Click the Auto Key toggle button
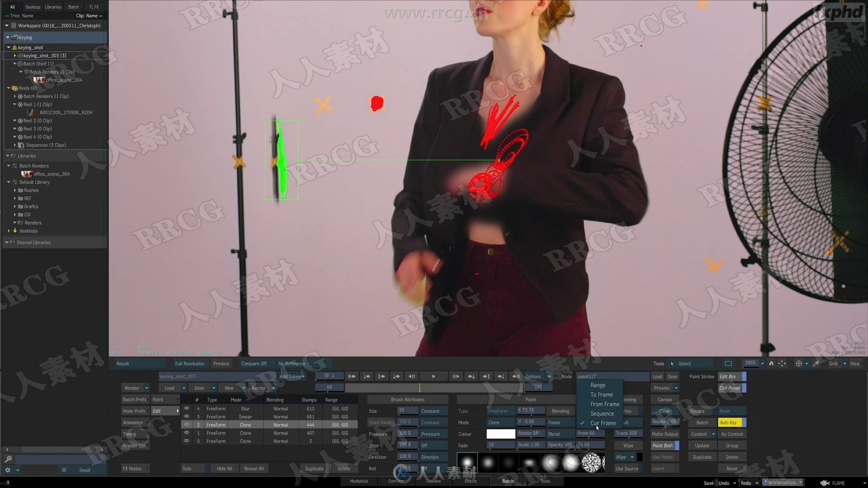The image size is (868, 488). click(x=729, y=422)
